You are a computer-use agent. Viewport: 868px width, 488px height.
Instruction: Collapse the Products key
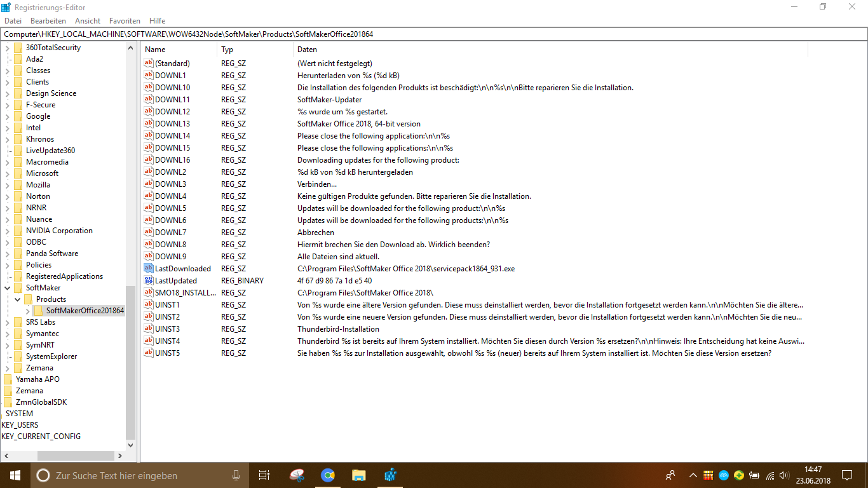click(x=17, y=299)
